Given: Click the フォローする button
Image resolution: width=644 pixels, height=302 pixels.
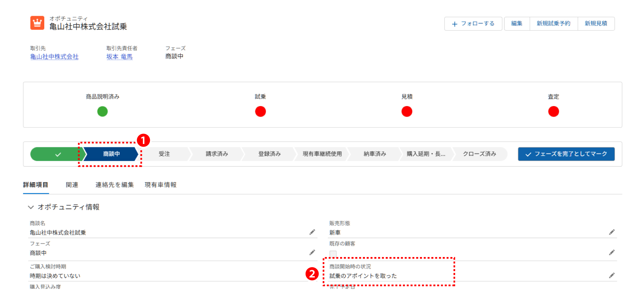Looking at the screenshot, I should pyautogui.click(x=473, y=24).
